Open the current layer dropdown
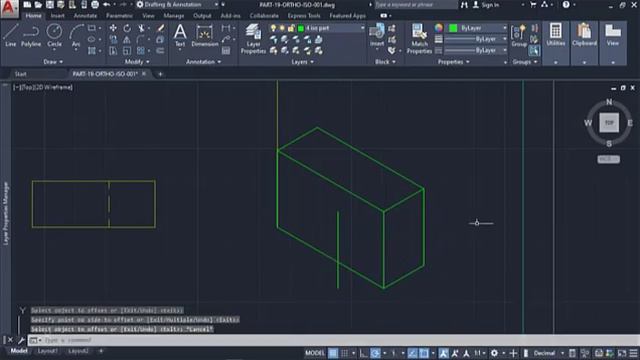Image resolution: width=640 pixels, height=360 pixels. (x=362, y=28)
